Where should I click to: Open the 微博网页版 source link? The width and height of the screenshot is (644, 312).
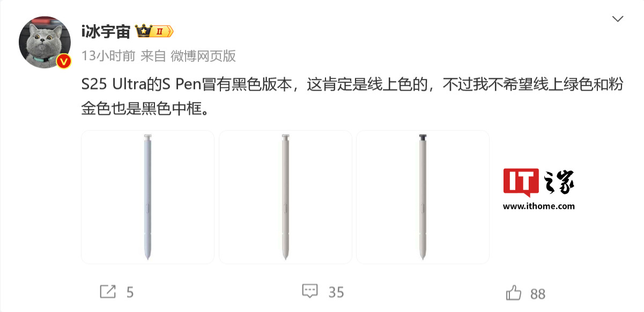click(x=203, y=56)
